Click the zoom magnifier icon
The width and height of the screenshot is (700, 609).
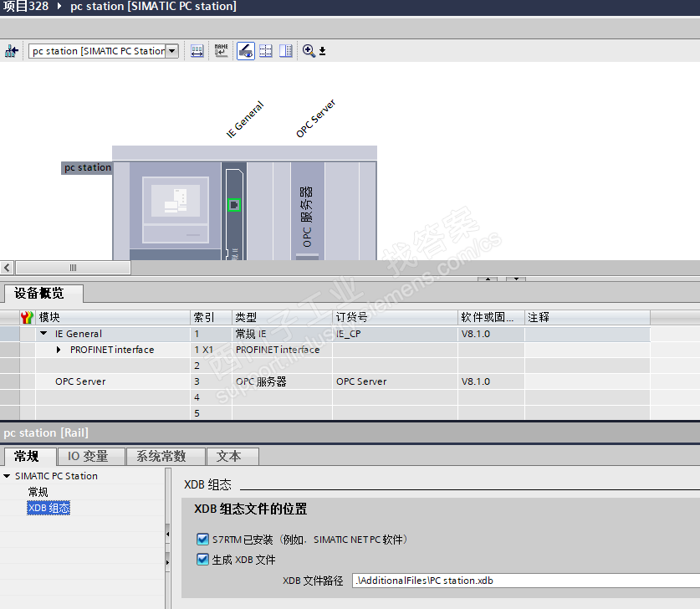pos(308,51)
